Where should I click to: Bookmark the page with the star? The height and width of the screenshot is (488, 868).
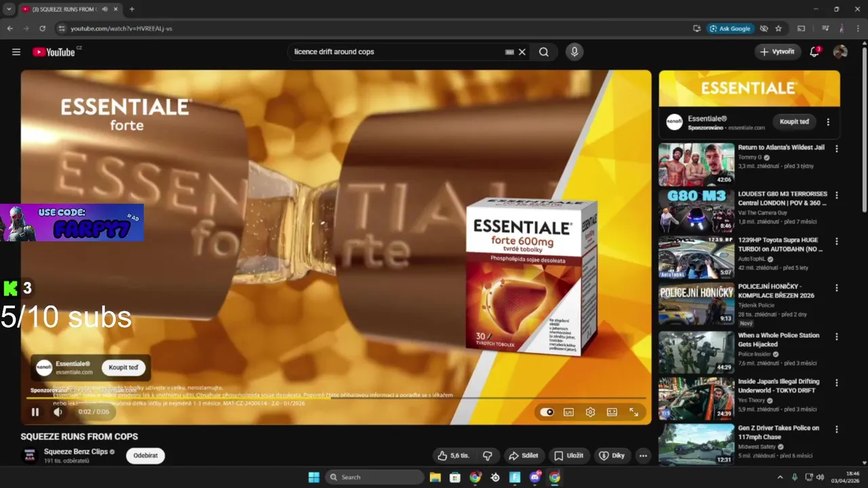click(778, 28)
